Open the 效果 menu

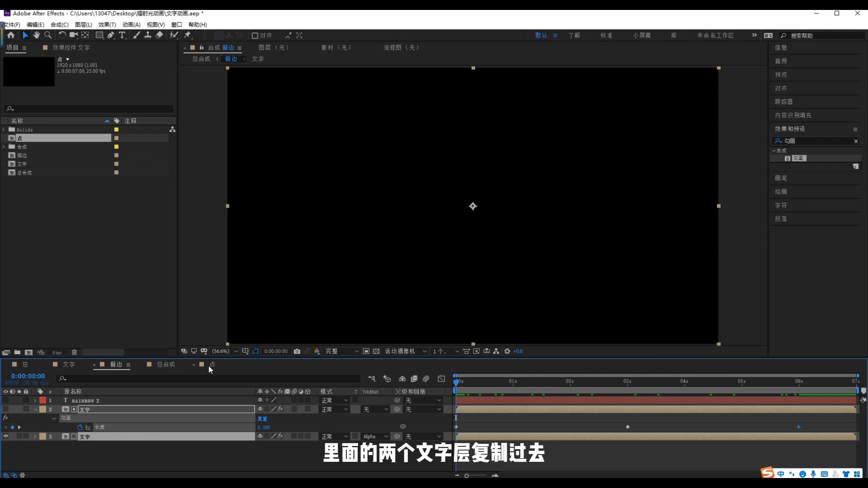tap(106, 25)
